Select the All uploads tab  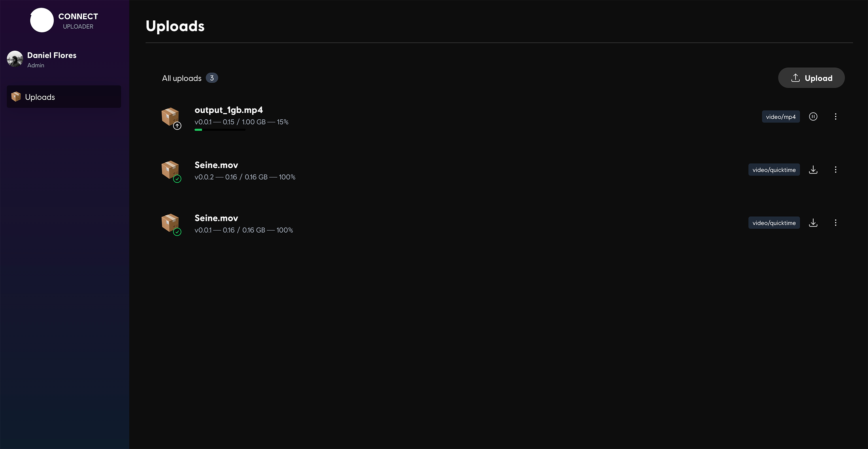tap(182, 78)
